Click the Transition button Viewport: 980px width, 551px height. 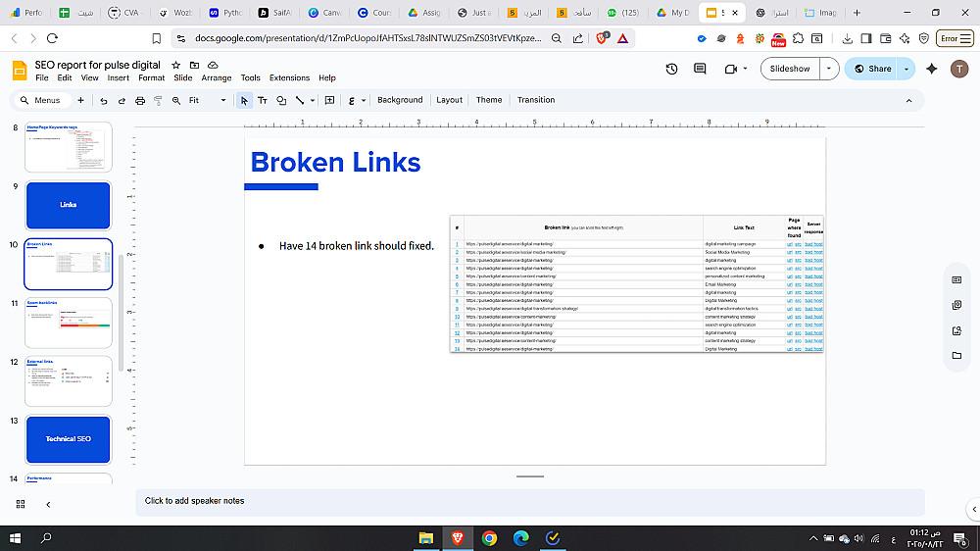coord(536,100)
